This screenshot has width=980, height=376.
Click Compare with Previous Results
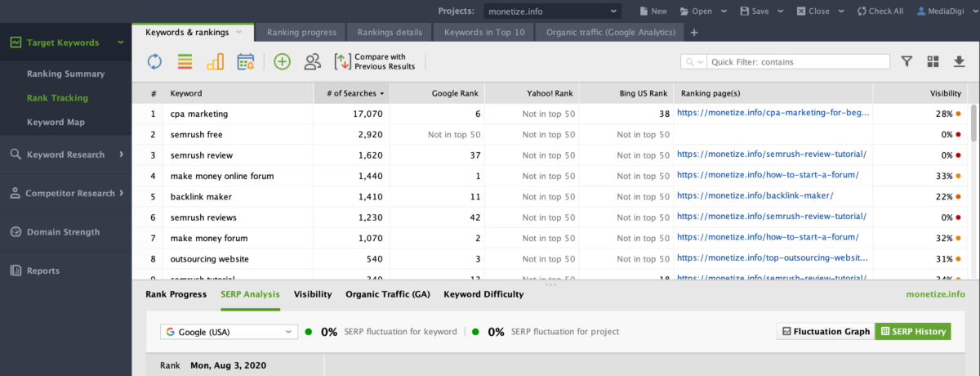(375, 61)
